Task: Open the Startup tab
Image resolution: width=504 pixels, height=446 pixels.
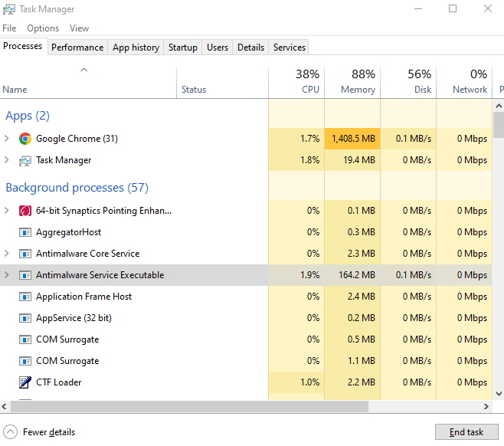Action: (x=183, y=48)
